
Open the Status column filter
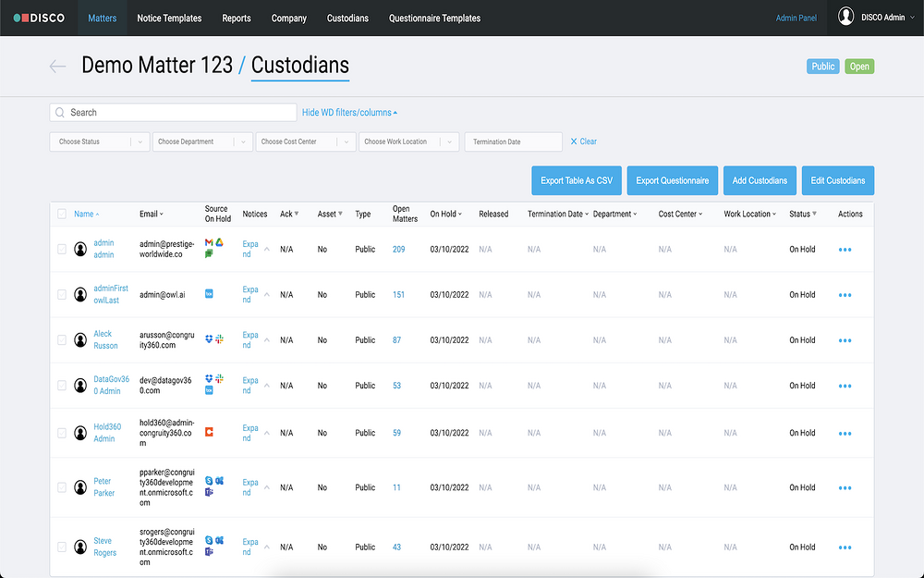point(814,214)
